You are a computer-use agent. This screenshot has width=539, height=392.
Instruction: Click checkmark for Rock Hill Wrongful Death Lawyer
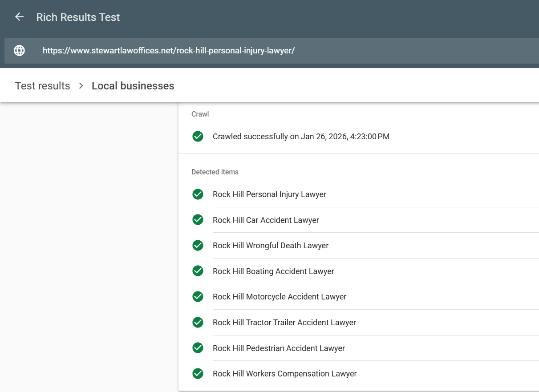pos(198,245)
